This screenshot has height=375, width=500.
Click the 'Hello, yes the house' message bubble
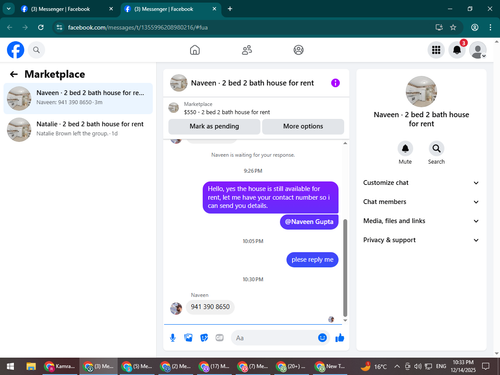[x=270, y=197]
